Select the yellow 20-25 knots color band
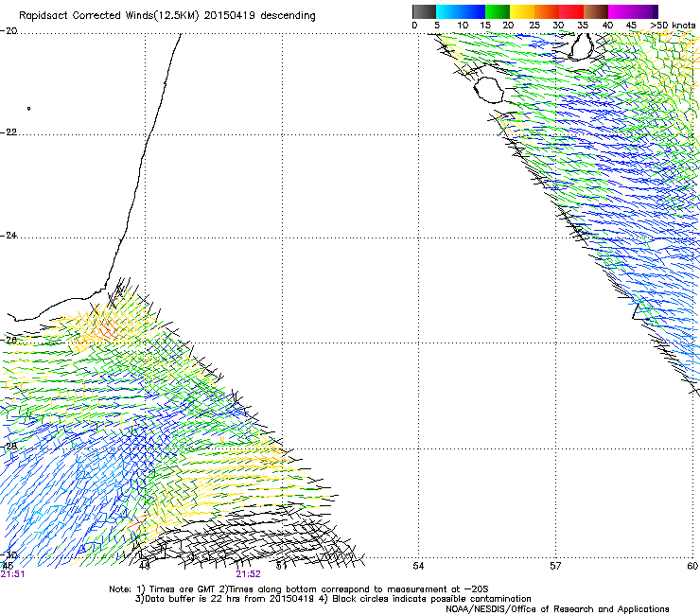 point(522,11)
